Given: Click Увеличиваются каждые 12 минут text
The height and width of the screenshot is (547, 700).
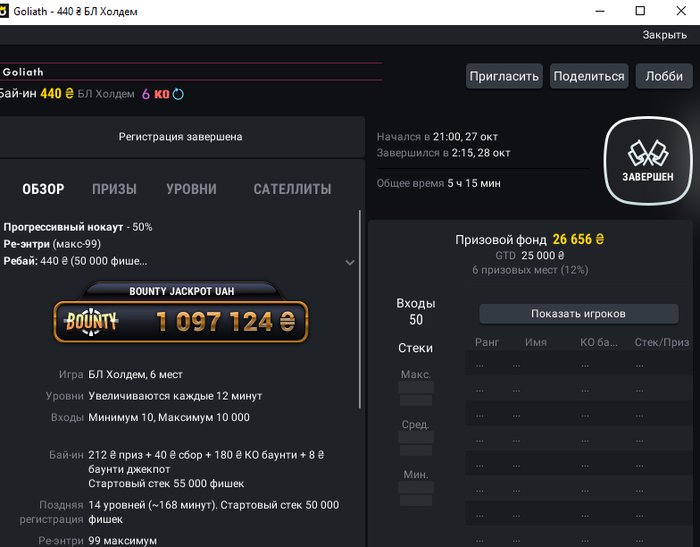Looking at the screenshot, I should click(x=175, y=396).
